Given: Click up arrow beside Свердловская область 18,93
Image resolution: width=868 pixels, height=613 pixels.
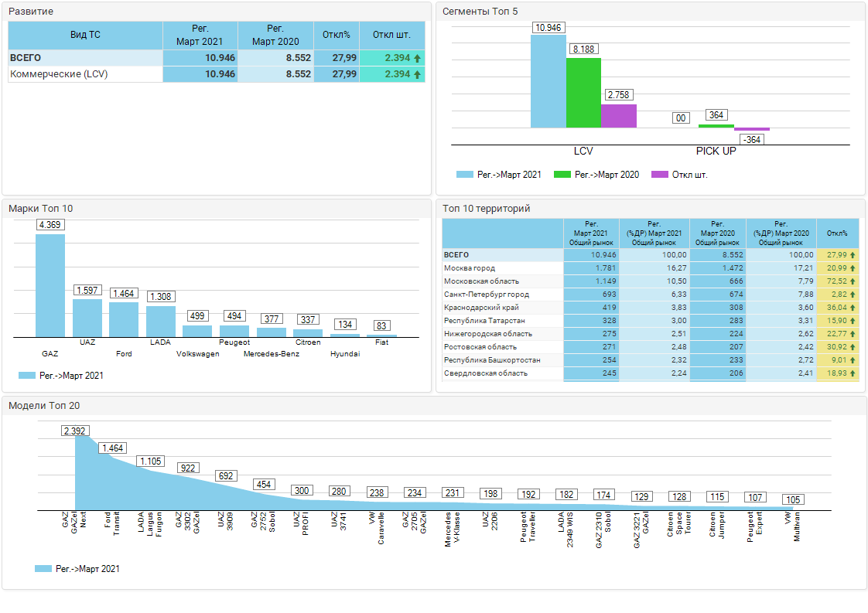Looking at the screenshot, I should [853, 373].
